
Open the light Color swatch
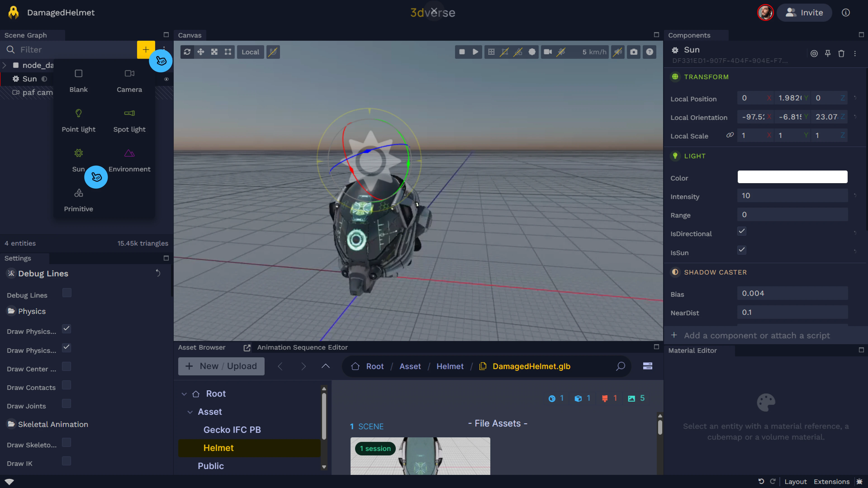coord(792,177)
